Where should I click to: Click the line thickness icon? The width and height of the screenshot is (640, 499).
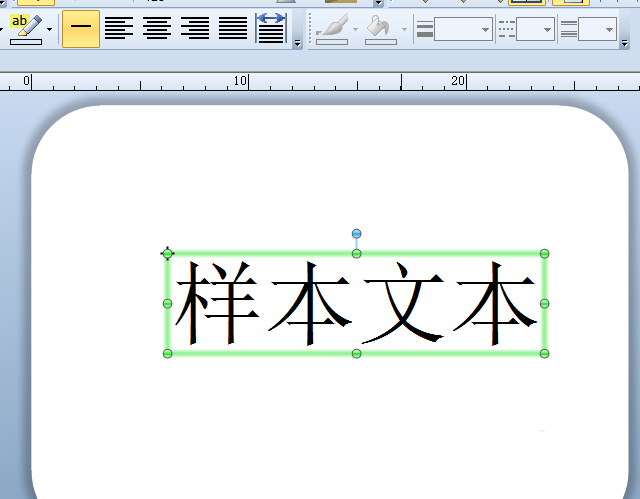click(424, 29)
